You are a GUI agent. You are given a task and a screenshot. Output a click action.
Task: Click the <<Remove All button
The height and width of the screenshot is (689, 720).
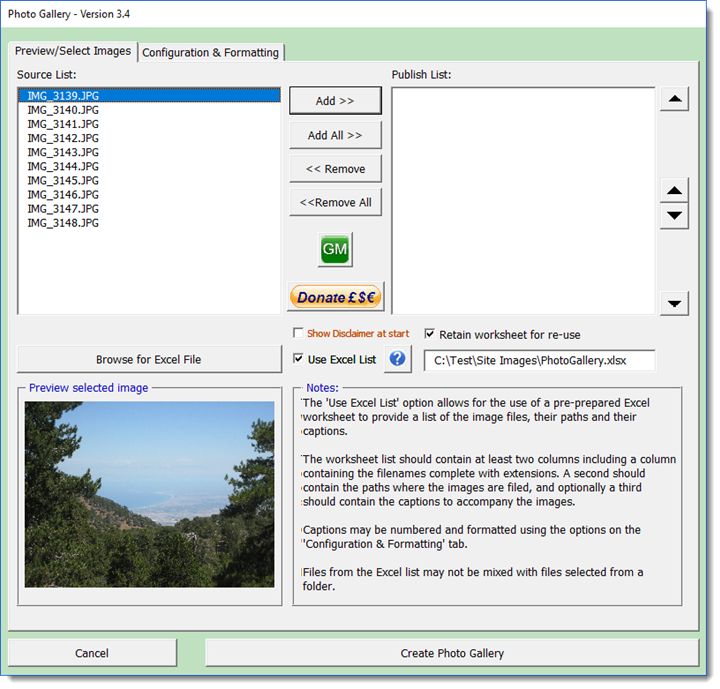pos(335,203)
